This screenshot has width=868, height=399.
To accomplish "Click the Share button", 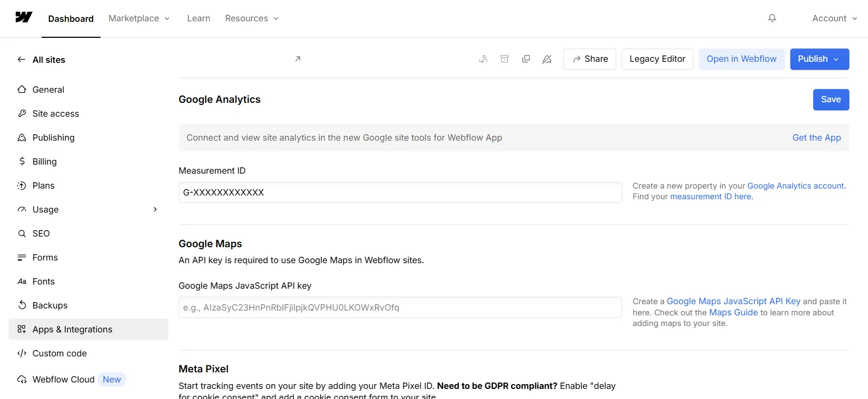I will point(590,59).
